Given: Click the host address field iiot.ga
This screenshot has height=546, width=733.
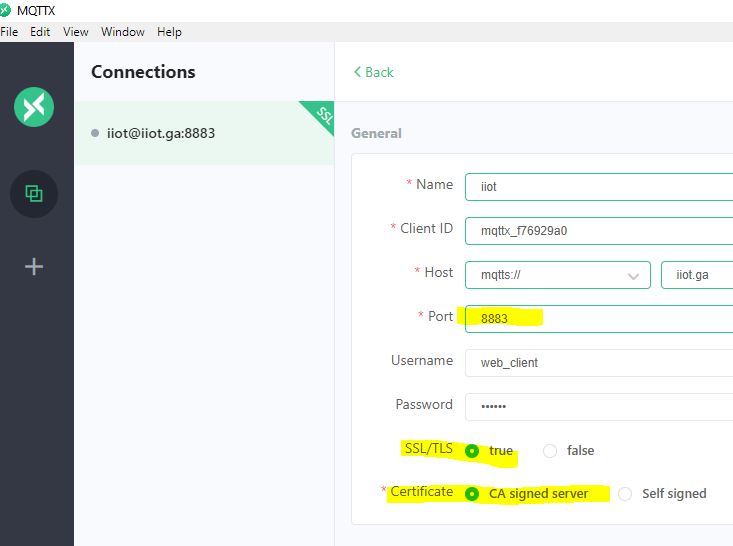Looking at the screenshot, I should coord(697,275).
